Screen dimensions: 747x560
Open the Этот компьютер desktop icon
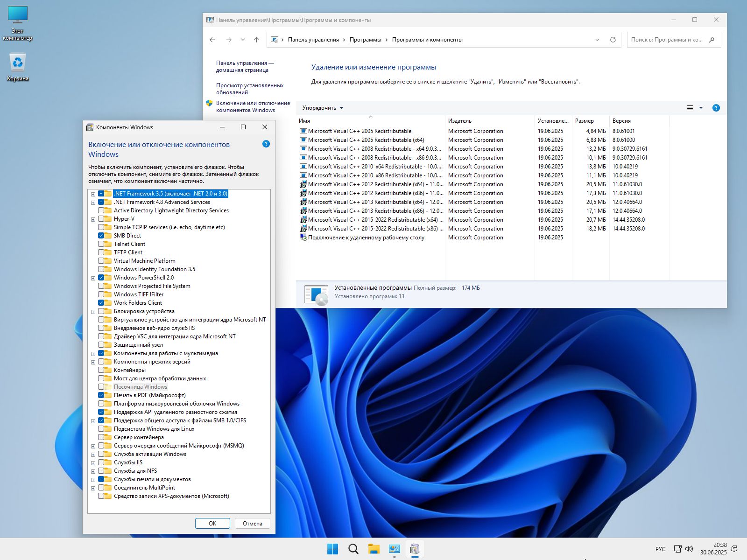point(18,23)
